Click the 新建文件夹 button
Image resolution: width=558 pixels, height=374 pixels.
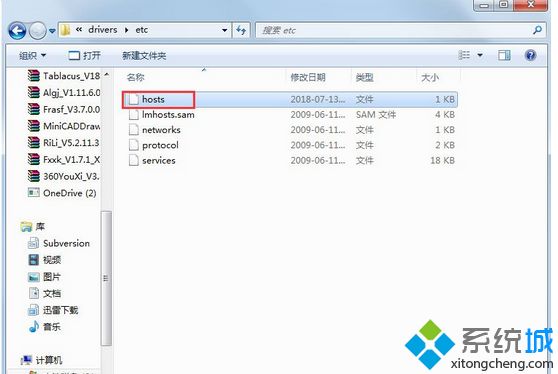[144, 56]
